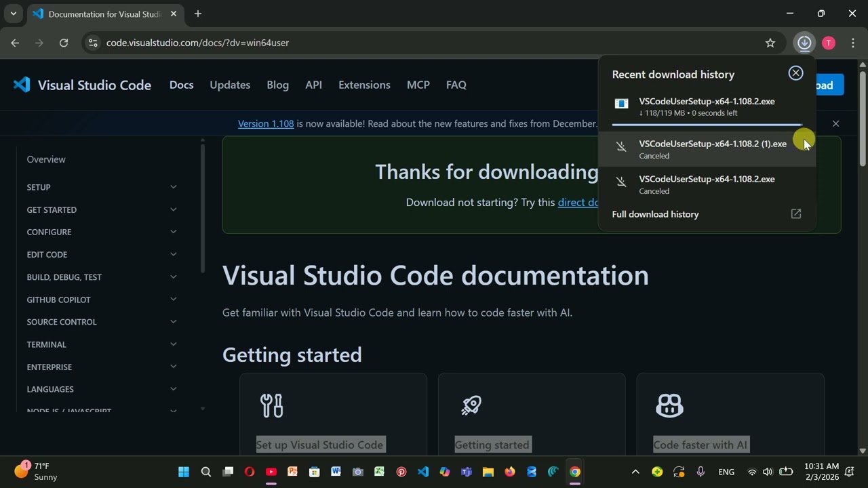868x488 pixels.
Task: Expand the BUILD, DEBUG, TEST section
Action: pyautogui.click(x=102, y=277)
